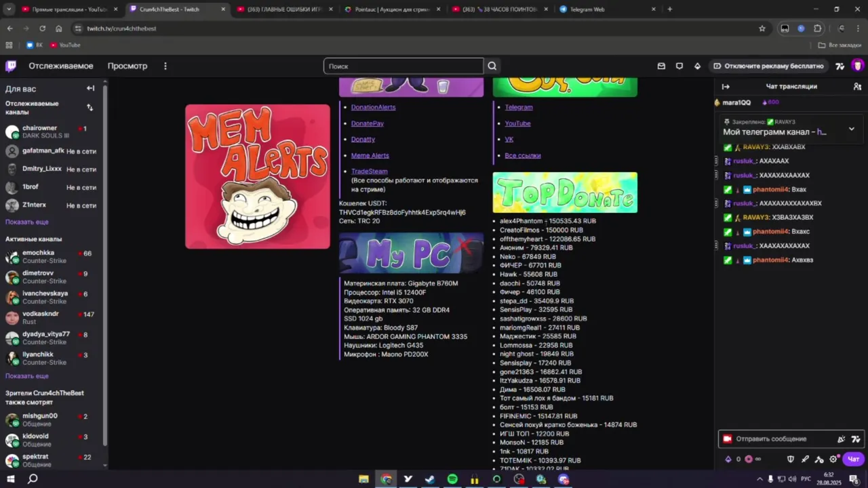
Task: Show hidden system tray icons
Action: [x=759, y=479]
